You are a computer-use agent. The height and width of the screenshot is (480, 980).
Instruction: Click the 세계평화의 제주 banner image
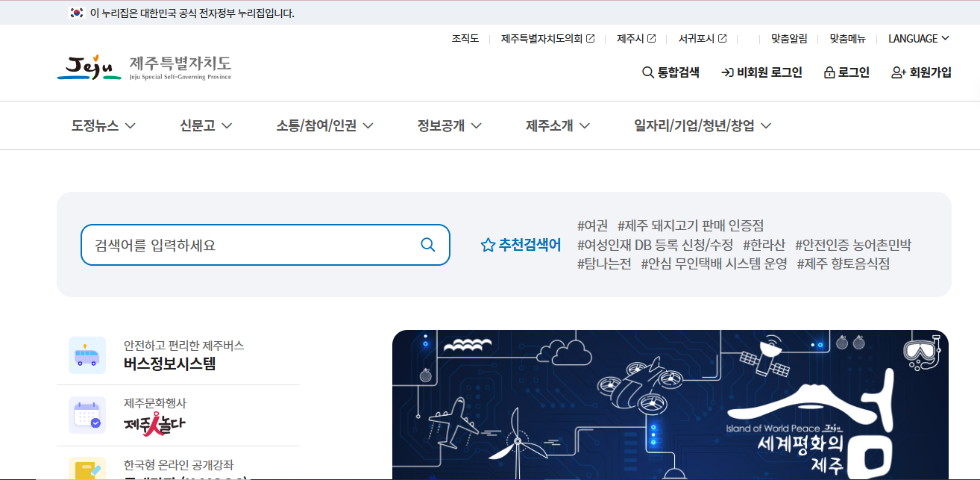[670, 405]
